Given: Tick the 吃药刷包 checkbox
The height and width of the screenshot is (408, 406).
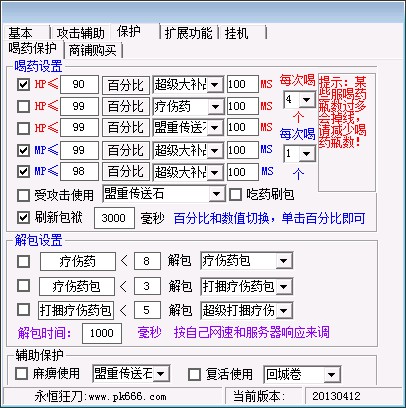Looking at the screenshot, I should 235,195.
